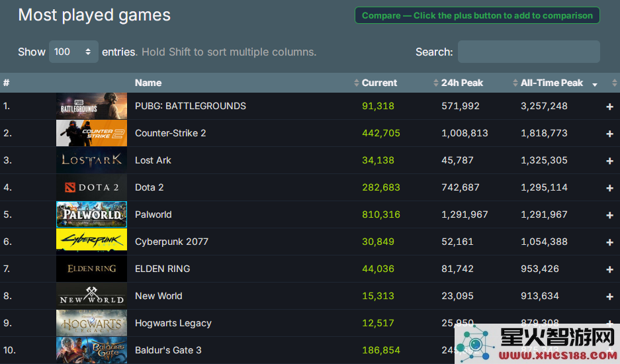Open the Counter-Strike 2 game link
620x364 pixels.
171,133
